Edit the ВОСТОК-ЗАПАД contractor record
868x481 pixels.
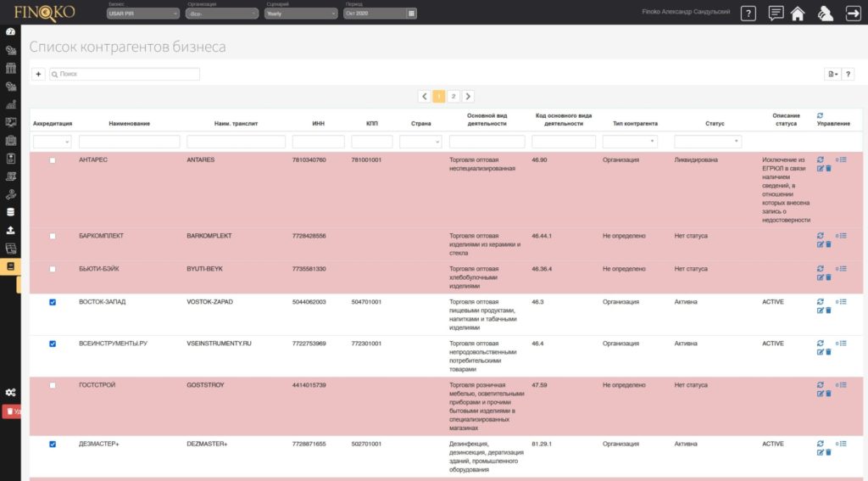[820, 310]
